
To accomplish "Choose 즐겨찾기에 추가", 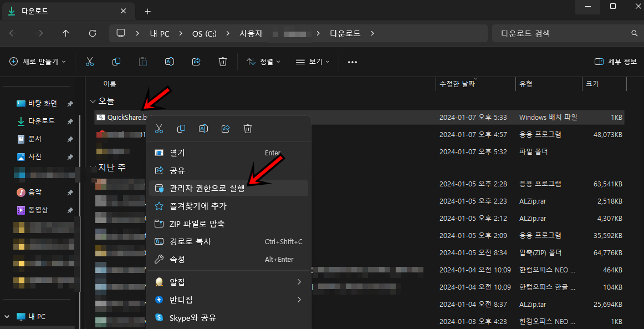I will point(228,206).
